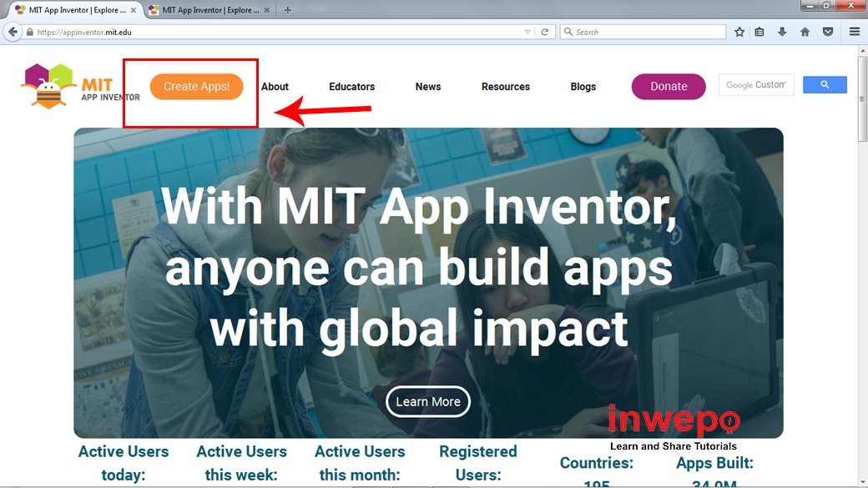This screenshot has height=488, width=868.
Task: Click the blue search magnifier button
Action: (825, 84)
